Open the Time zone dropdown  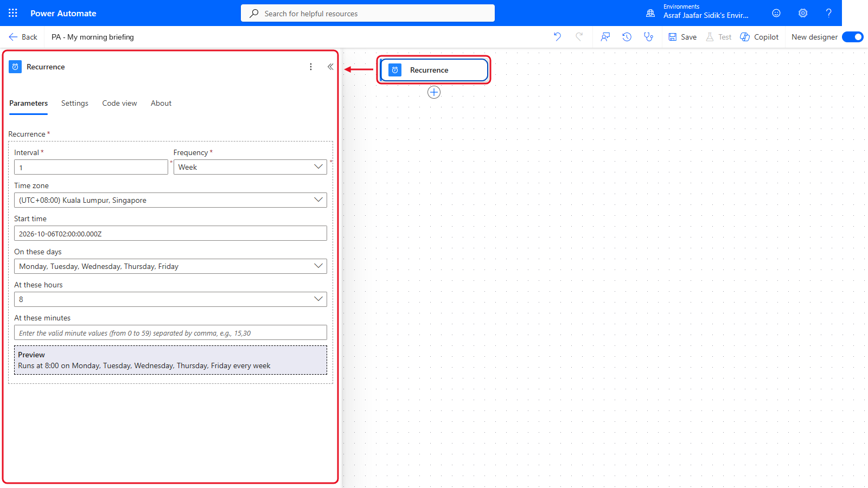tap(170, 200)
